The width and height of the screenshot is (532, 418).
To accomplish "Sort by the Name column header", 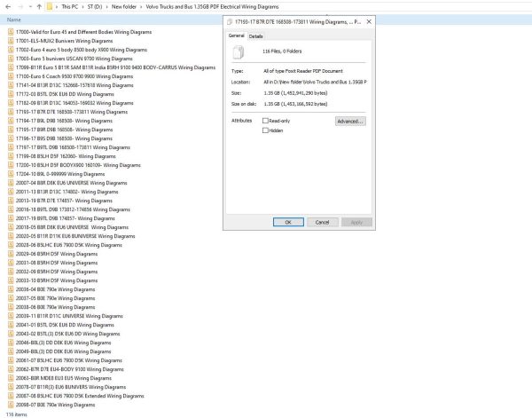I will 14,20.
